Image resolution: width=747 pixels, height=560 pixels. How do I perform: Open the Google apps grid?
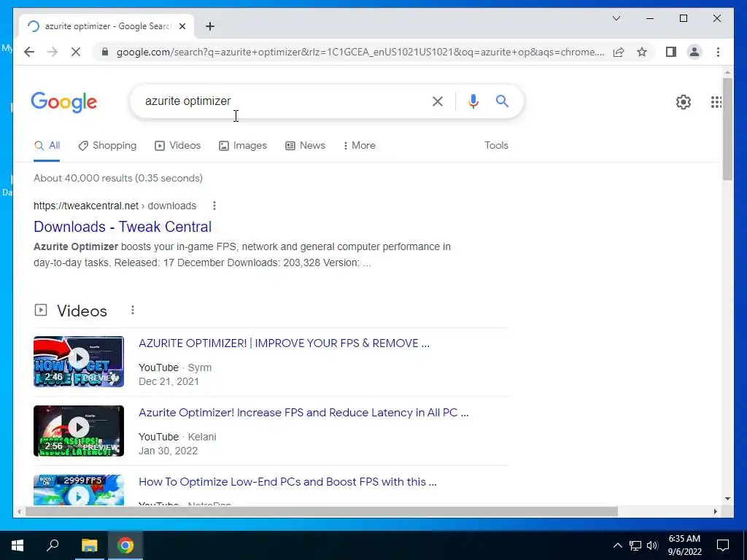(x=716, y=102)
